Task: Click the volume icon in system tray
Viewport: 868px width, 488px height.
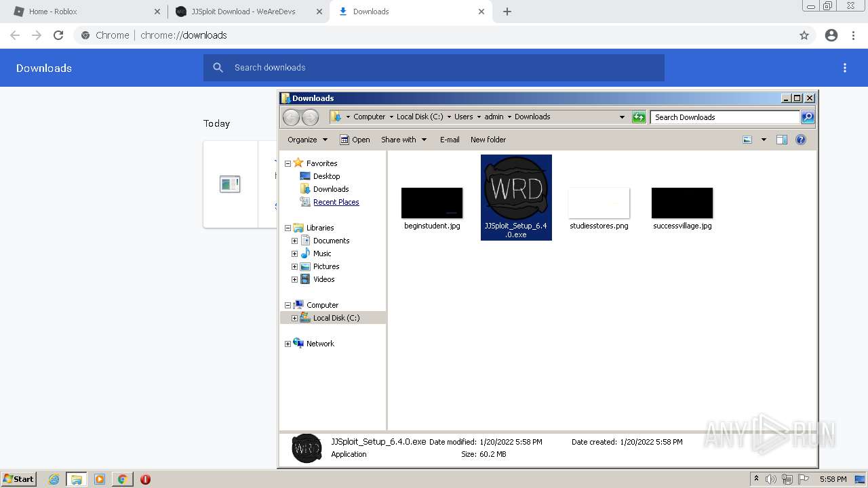Action: (771, 479)
